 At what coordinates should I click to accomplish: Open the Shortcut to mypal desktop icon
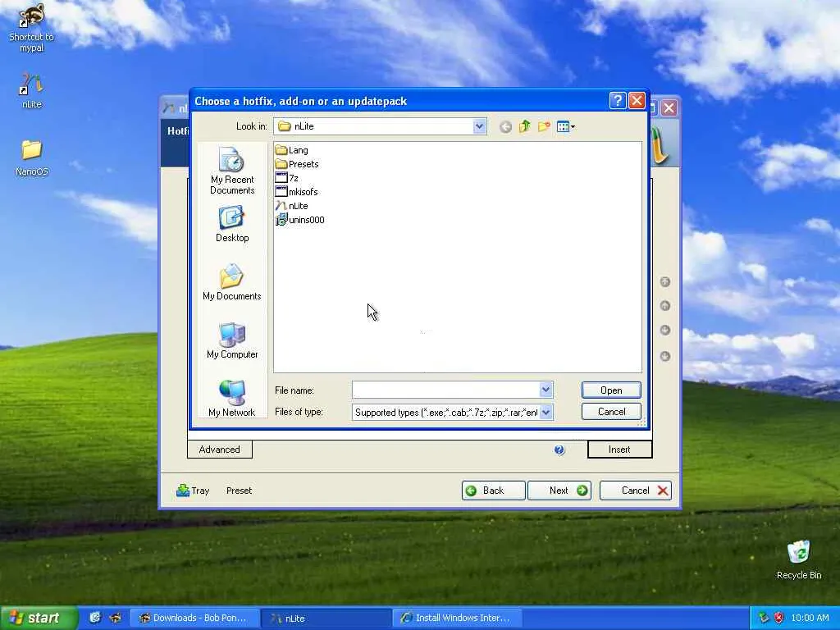point(32,28)
